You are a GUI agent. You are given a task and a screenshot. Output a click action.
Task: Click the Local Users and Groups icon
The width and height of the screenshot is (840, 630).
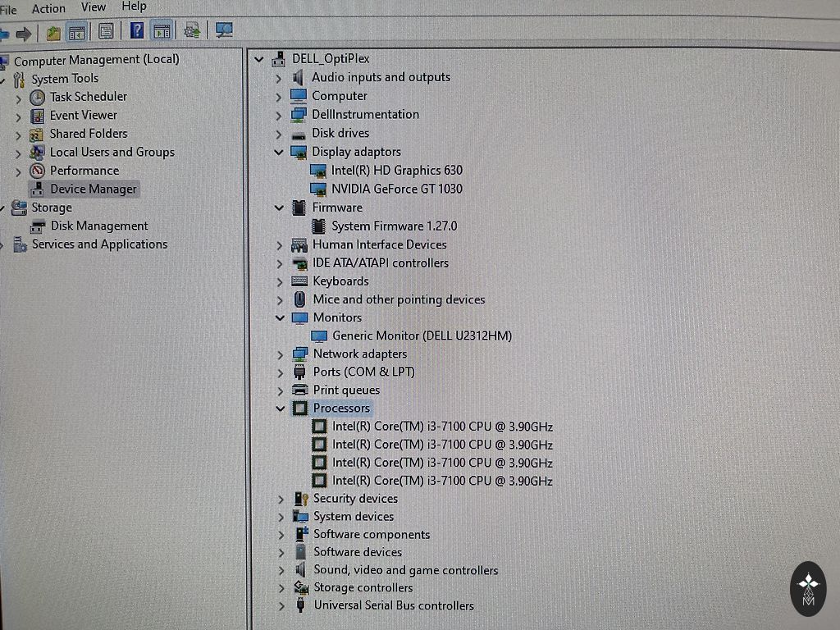(x=37, y=153)
